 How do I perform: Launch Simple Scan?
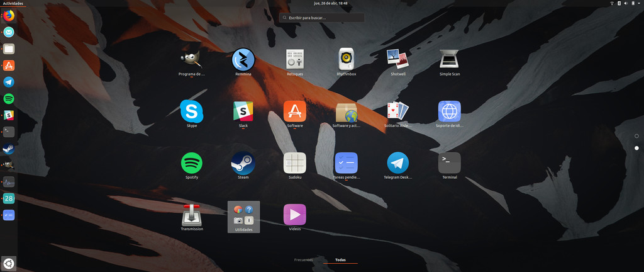pyautogui.click(x=449, y=60)
